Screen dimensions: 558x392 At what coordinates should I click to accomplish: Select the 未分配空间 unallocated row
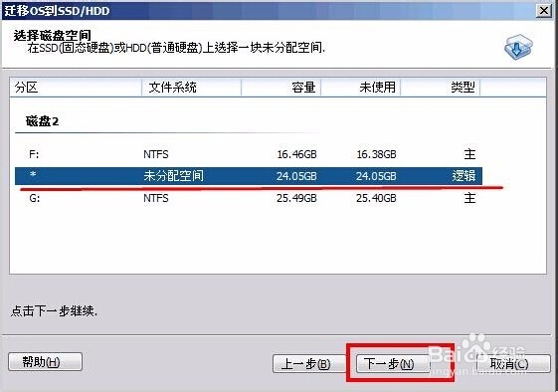tap(249, 176)
